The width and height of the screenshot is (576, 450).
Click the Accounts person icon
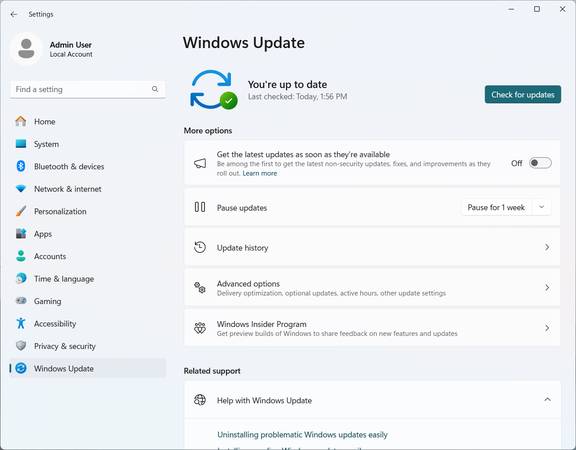tap(21, 256)
